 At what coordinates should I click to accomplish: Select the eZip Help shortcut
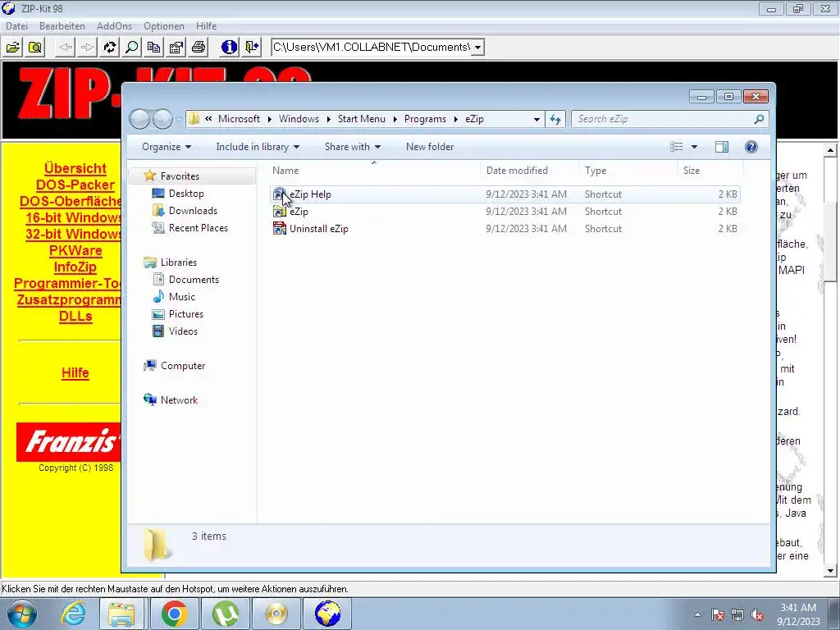click(504, 194)
